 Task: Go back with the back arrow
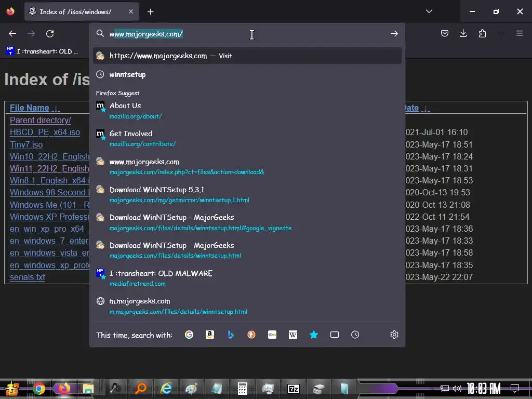[12, 34]
